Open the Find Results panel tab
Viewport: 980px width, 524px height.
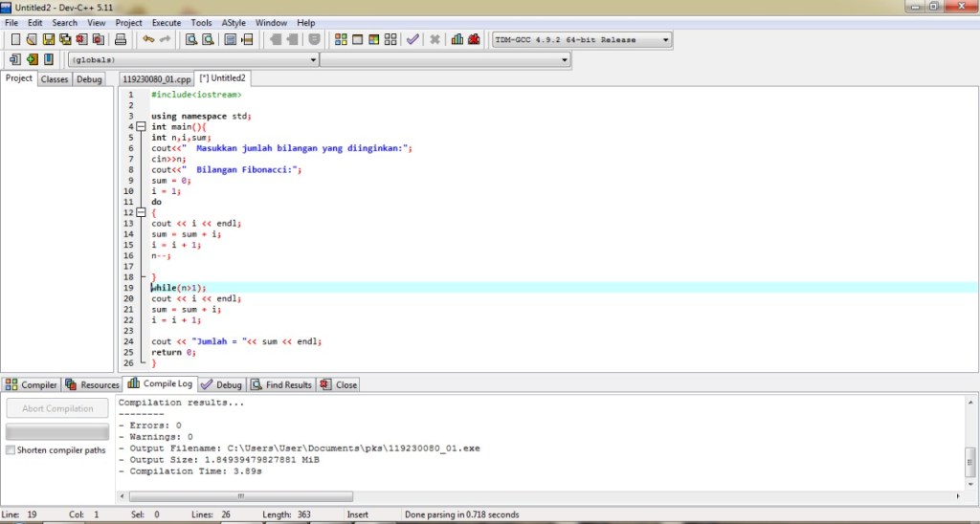(280, 385)
